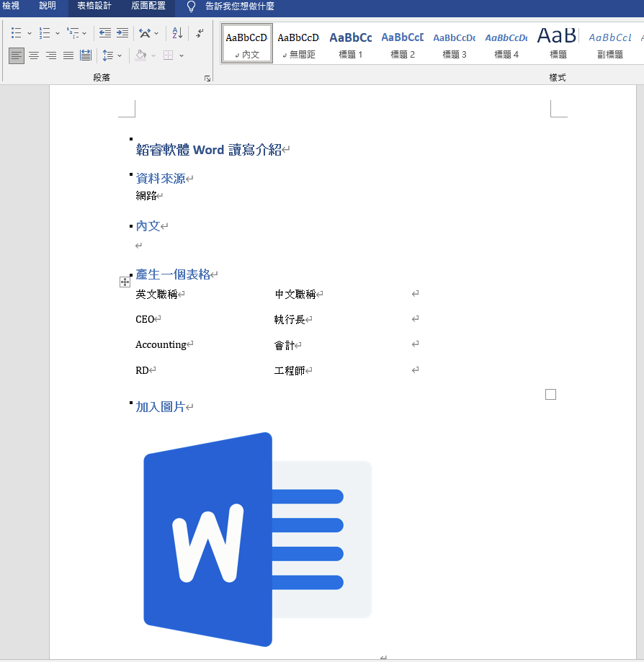Apply distributed alignment
The width and height of the screenshot is (644, 662).
pos(85,55)
